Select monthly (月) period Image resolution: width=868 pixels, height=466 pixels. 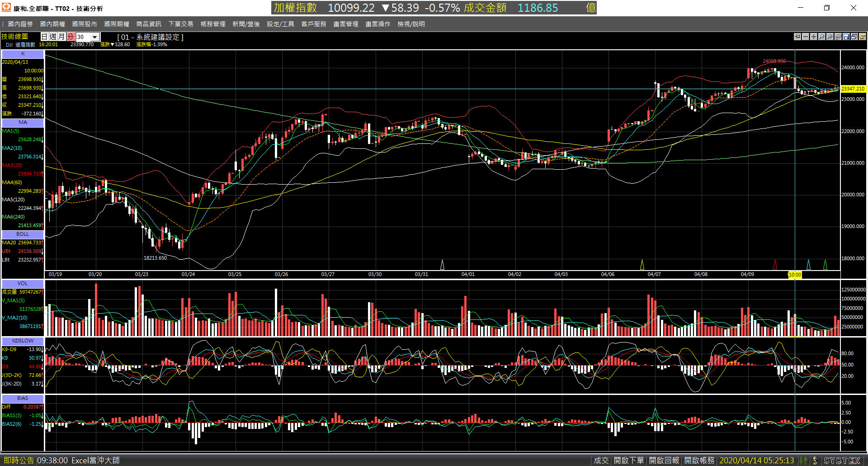[61, 37]
